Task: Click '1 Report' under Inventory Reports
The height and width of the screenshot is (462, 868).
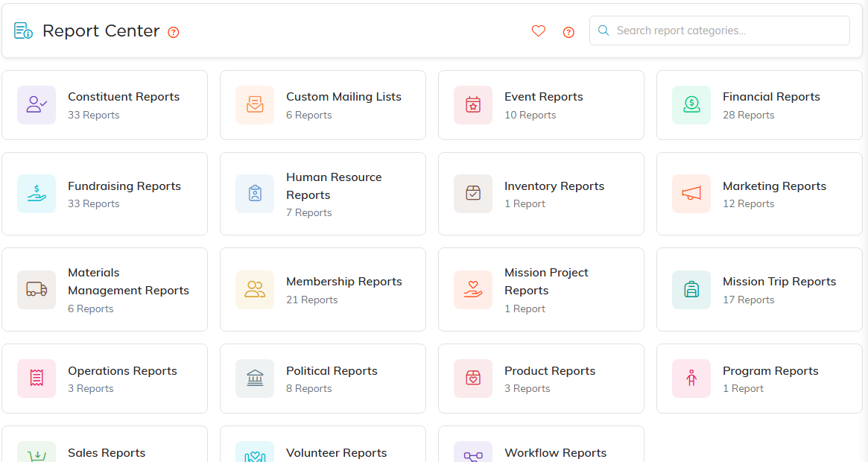Action: (x=525, y=204)
